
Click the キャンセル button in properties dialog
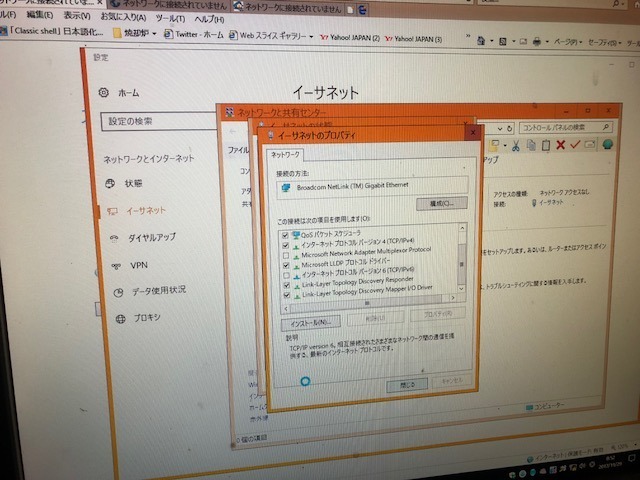point(452,381)
